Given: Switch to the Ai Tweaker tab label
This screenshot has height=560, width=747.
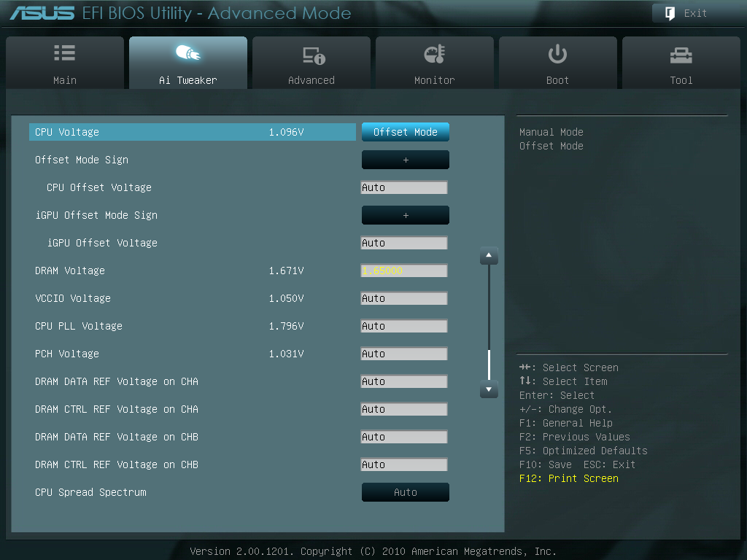Looking at the screenshot, I should pyautogui.click(x=188, y=80).
